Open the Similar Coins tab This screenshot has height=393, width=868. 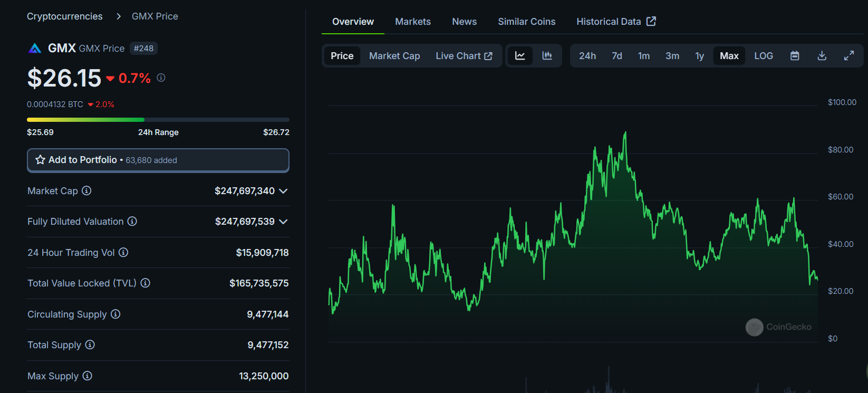[527, 22]
